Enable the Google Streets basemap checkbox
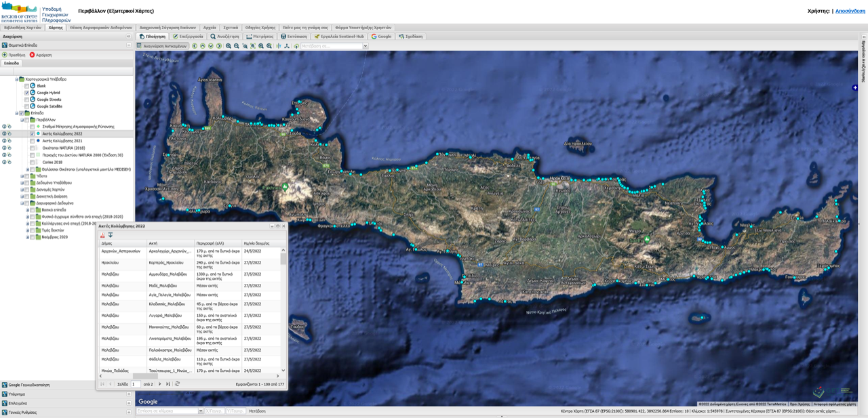The height and width of the screenshot is (418, 868). tap(26, 100)
